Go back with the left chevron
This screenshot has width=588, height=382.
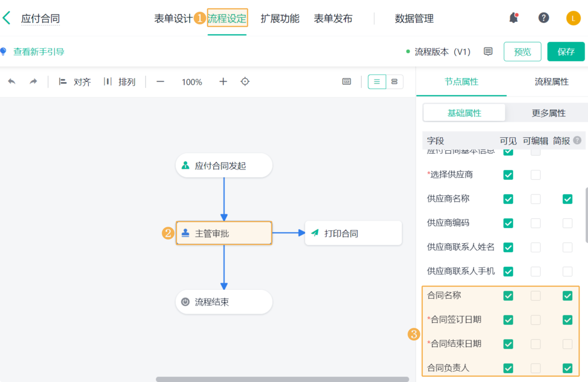point(6,19)
